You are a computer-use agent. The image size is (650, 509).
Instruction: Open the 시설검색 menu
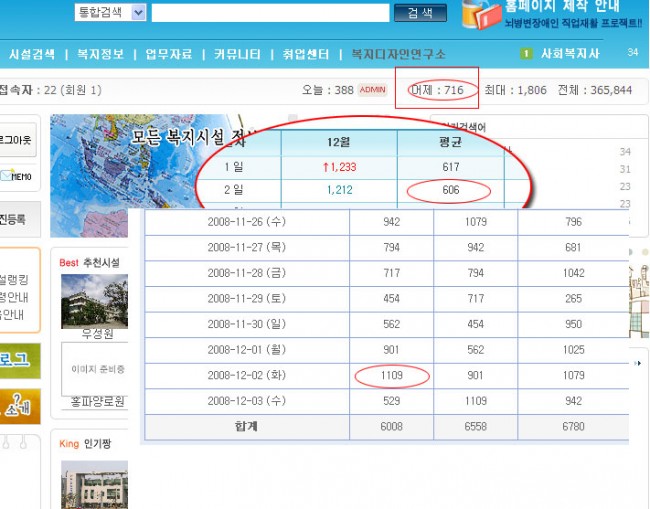[32, 54]
